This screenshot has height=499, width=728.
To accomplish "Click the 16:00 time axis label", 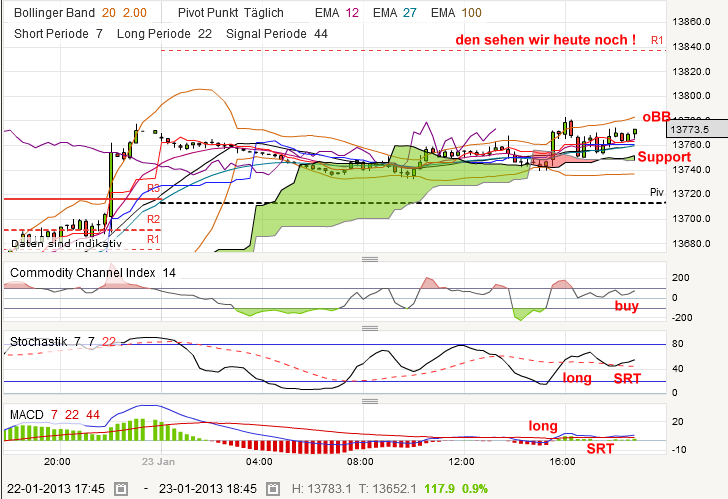I will click(x=562, y=461).
